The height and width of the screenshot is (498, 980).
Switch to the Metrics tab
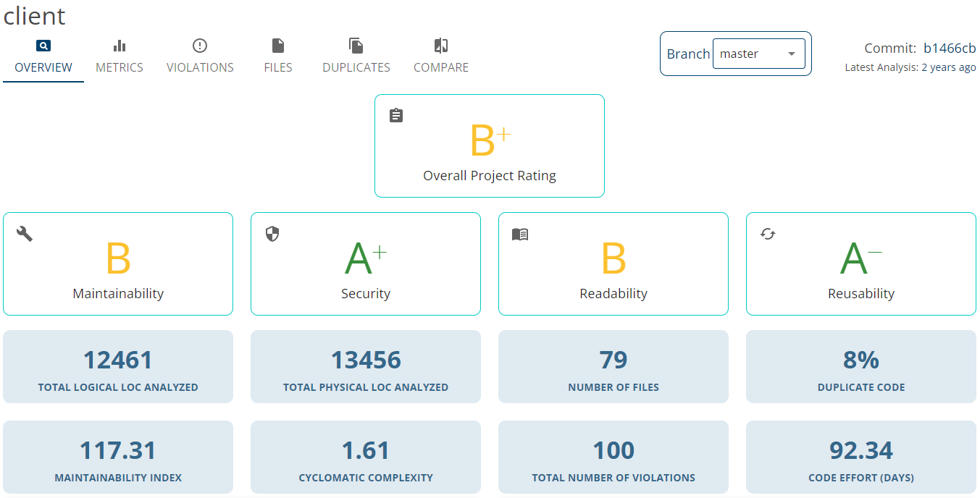120,67
